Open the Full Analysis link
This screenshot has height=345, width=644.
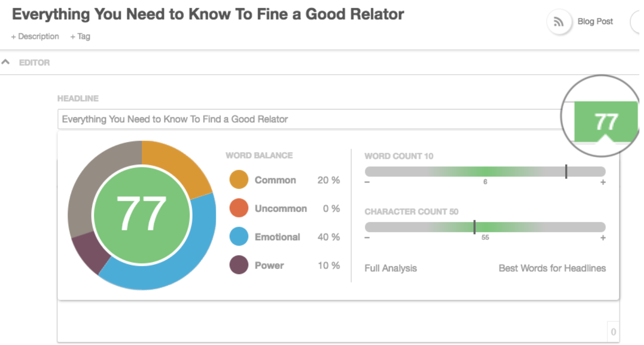[x=391, y=268]
